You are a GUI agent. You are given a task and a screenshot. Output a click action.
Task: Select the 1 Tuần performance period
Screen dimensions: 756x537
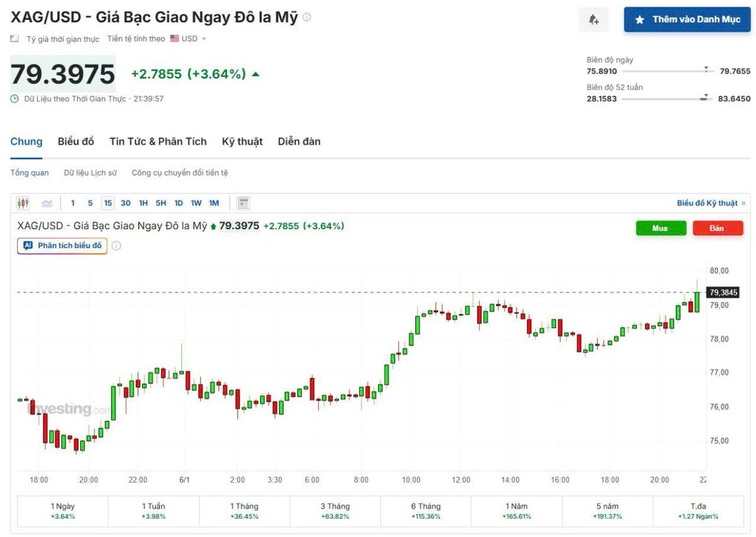coord(154,511)
